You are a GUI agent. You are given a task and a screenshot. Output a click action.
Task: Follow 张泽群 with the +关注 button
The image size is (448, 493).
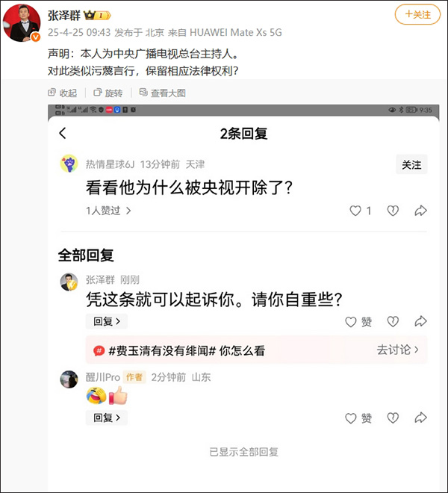417,14
